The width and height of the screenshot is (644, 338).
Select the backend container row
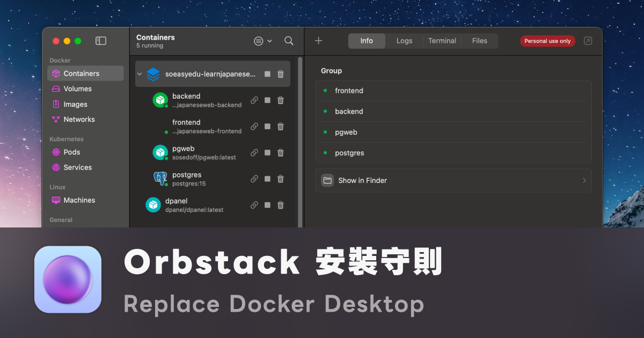point(213,100)
